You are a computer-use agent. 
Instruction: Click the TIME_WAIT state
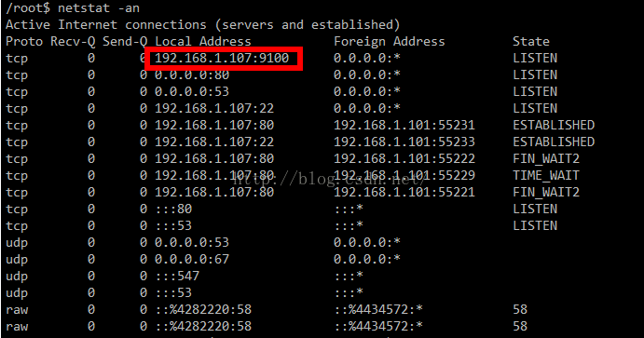(546, 176)
